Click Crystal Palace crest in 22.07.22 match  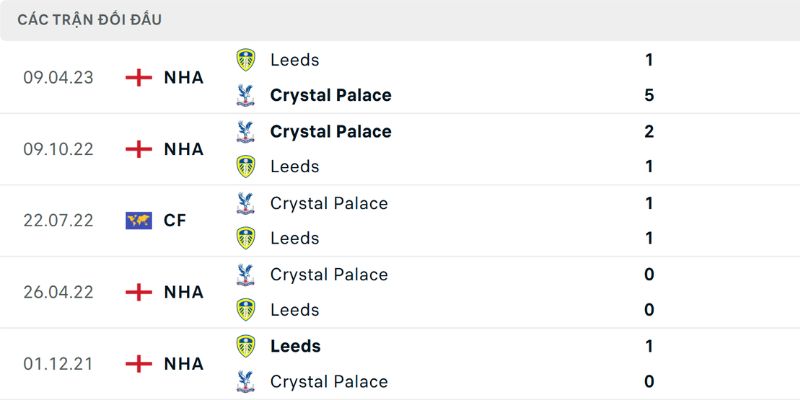(x=245, y=203)
